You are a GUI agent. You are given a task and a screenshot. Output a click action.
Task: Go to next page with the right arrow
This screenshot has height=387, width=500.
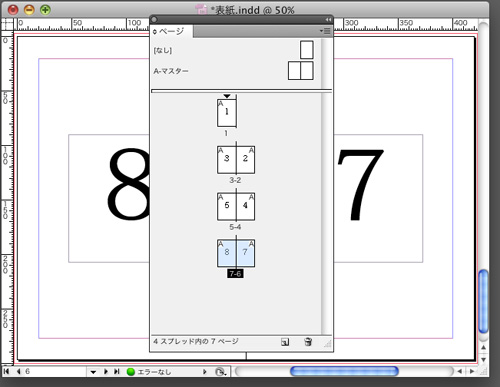point(106,371)
